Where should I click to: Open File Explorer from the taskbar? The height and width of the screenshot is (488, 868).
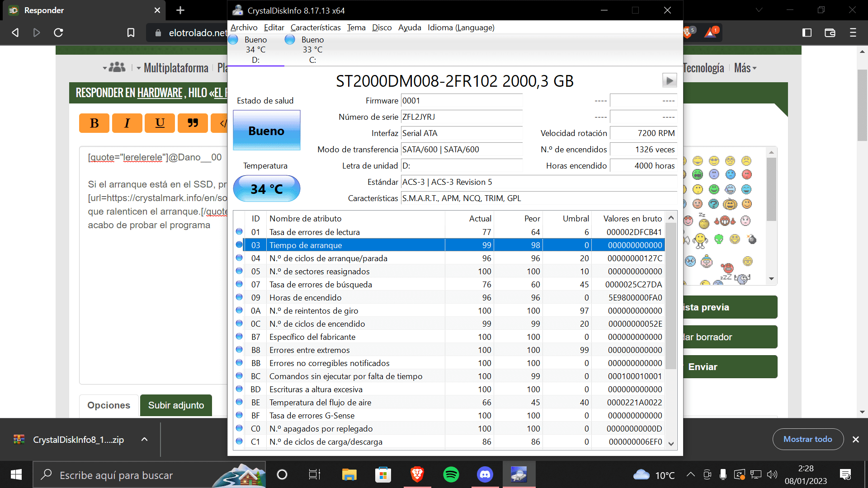[x=349, y=474]
